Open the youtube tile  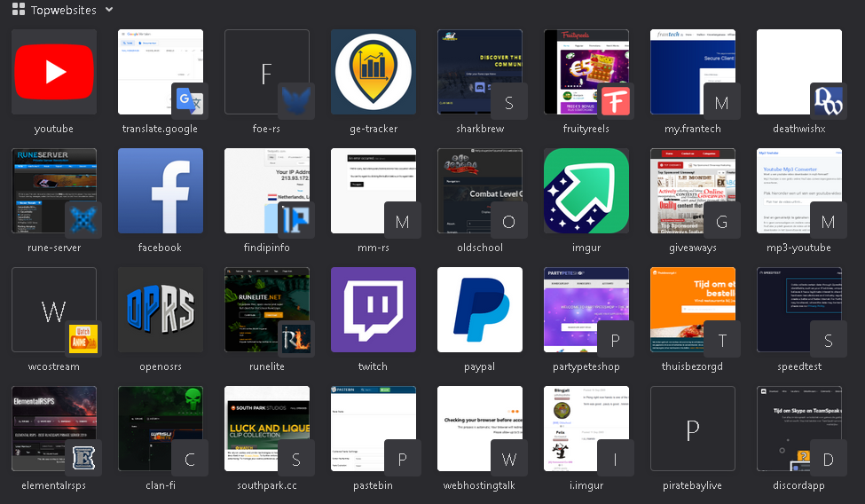pyautogui.click(x=54, y=72)
